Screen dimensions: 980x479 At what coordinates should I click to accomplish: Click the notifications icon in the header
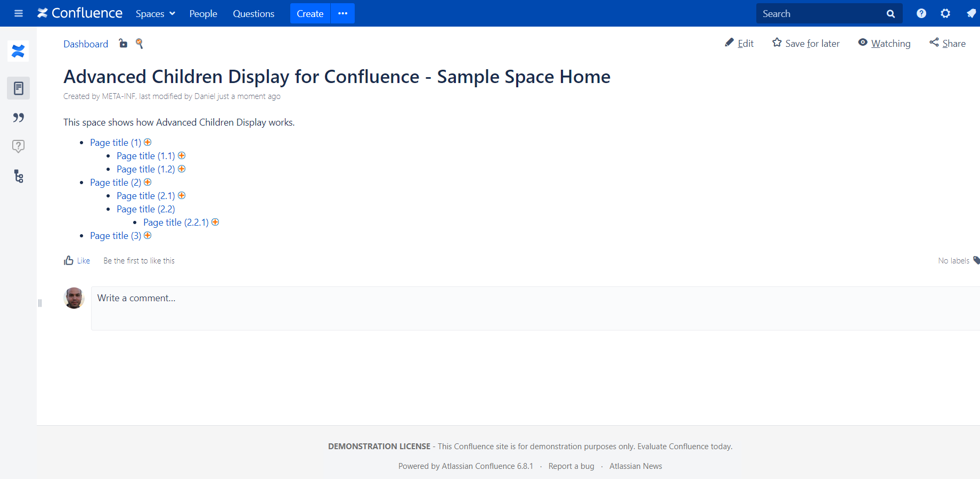[x=971, y=14]
